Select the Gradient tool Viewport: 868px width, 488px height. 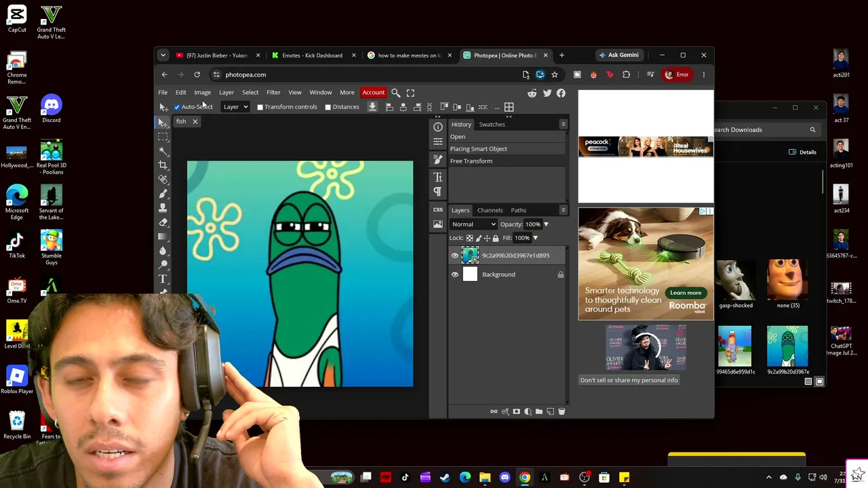(x=163, y=236)
